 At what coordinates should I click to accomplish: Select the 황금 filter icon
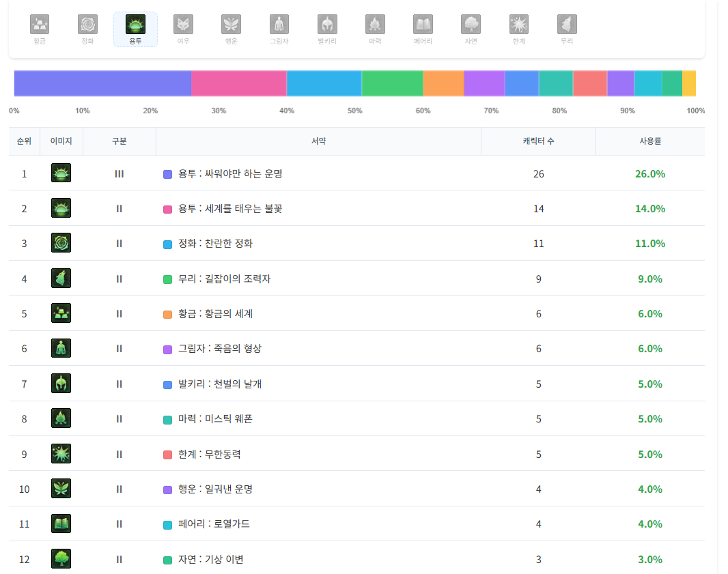coord(40,25)
